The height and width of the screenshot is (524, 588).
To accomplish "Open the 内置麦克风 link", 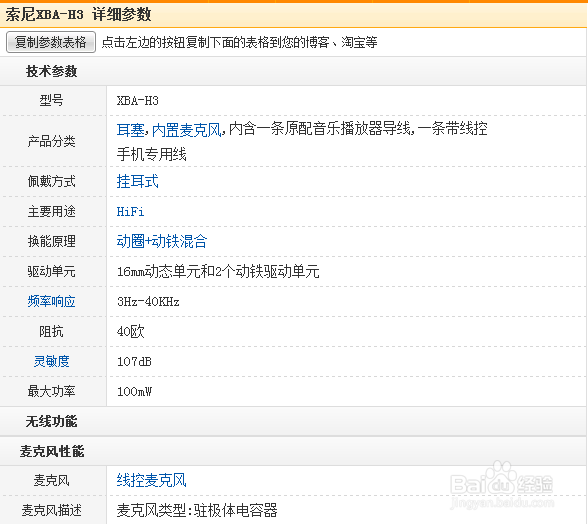I will pos(187,130).
